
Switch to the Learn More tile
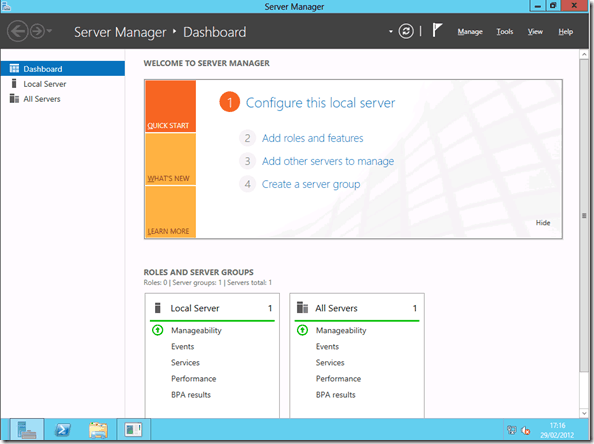[x=170, y=212]
